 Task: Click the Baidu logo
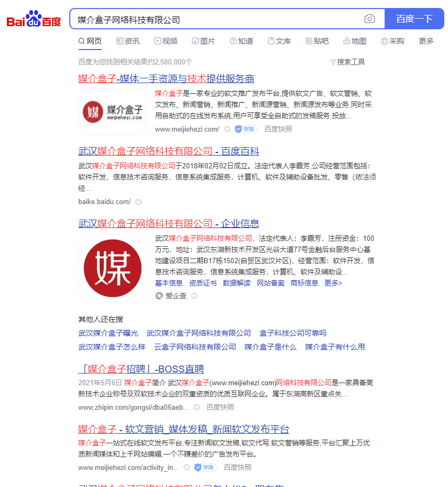point(34,19)
